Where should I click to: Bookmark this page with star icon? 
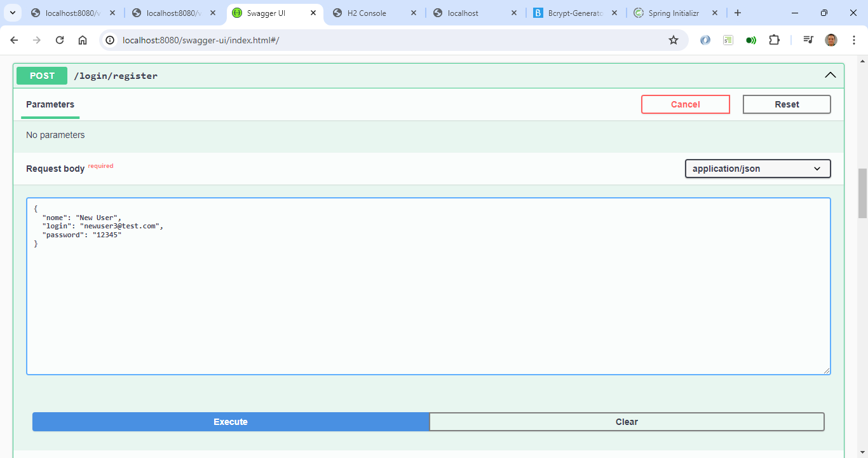point(674,40)
